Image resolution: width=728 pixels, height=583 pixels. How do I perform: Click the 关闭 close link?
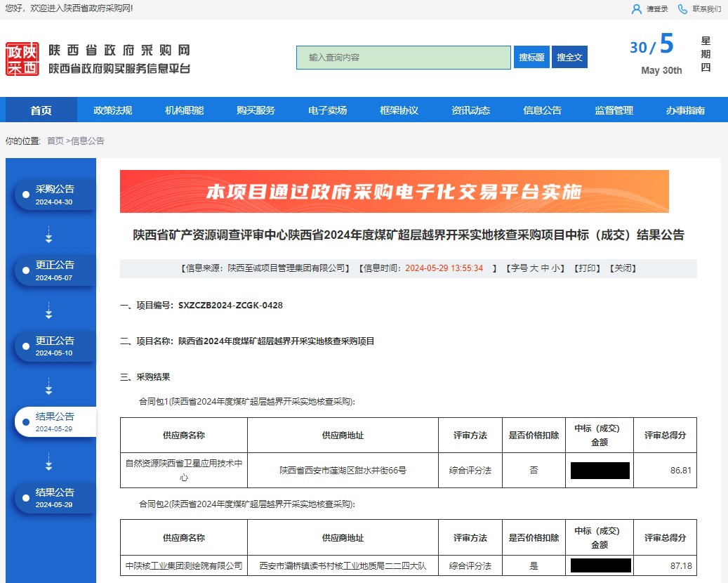pos(622,268)
